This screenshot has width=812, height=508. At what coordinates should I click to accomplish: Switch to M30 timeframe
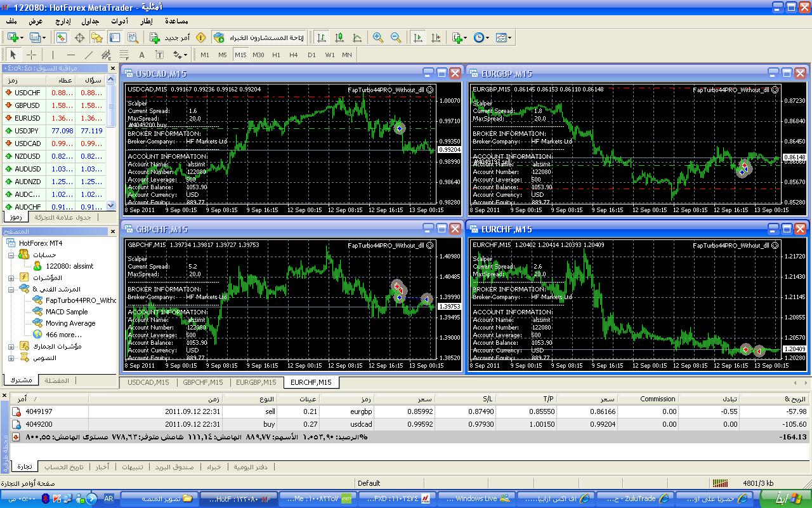(x=258, y=55)
